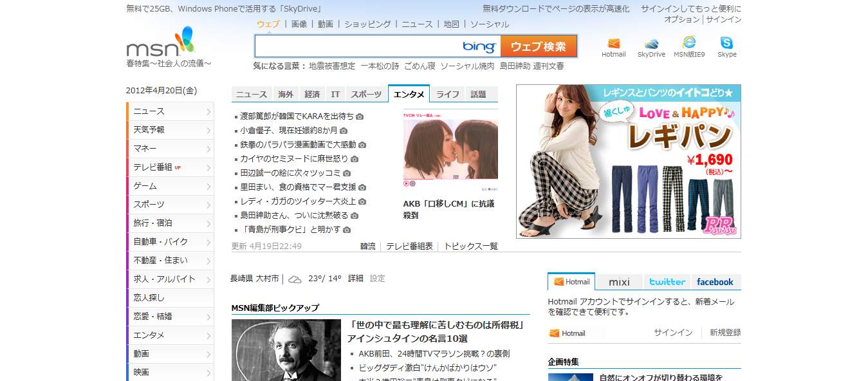Open the オプション link
Image resolution: width=868 pixels, height=381 pixels.
point(682,19)
